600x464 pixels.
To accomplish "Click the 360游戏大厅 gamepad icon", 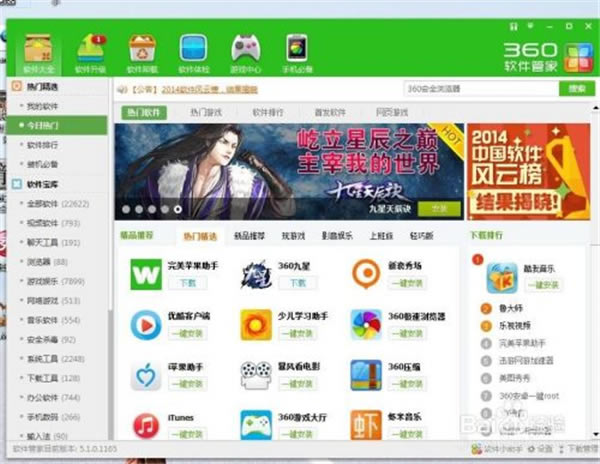I will 256,425.
